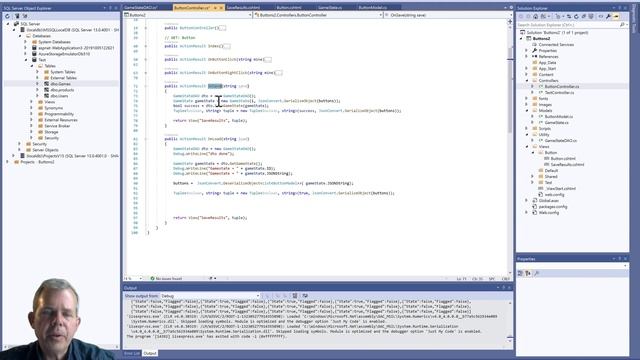Select the Buttons2 project node
The width and height of the screenshot is (640, 360).
coord(541,38)
